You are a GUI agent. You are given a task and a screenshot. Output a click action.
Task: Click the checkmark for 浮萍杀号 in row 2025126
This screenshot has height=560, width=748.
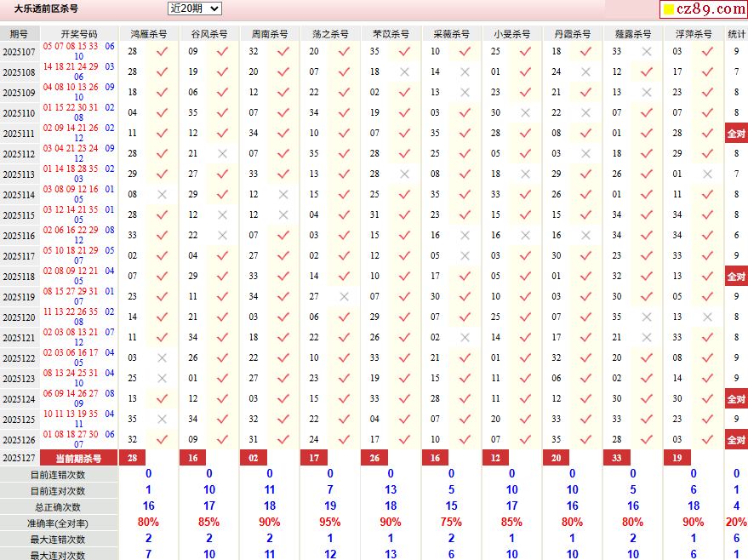click(707, 439)
